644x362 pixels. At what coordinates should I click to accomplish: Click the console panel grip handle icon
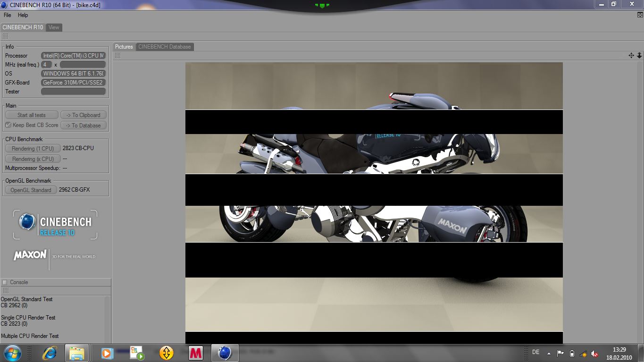(x=5, y=291)
